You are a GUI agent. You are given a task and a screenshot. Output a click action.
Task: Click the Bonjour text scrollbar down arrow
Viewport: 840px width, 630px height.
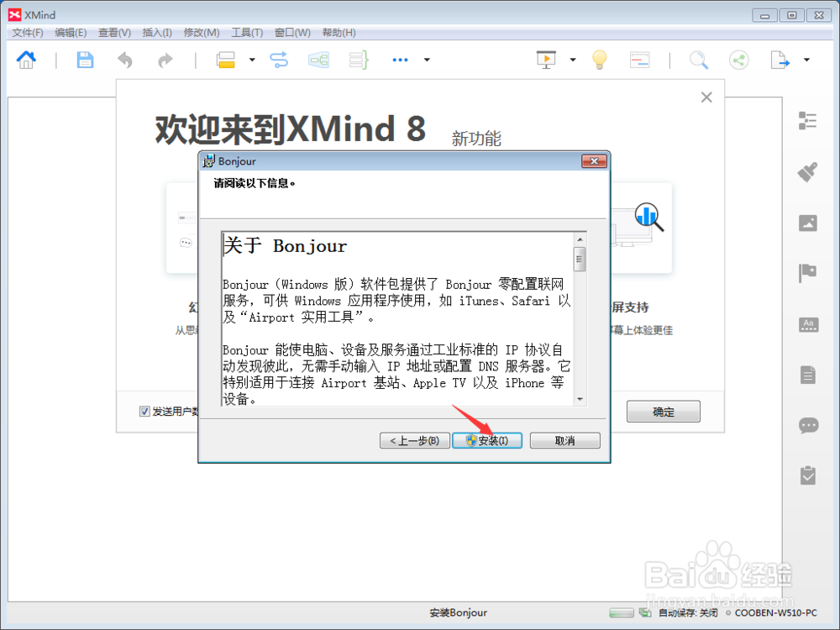click(x=579, y=400)
